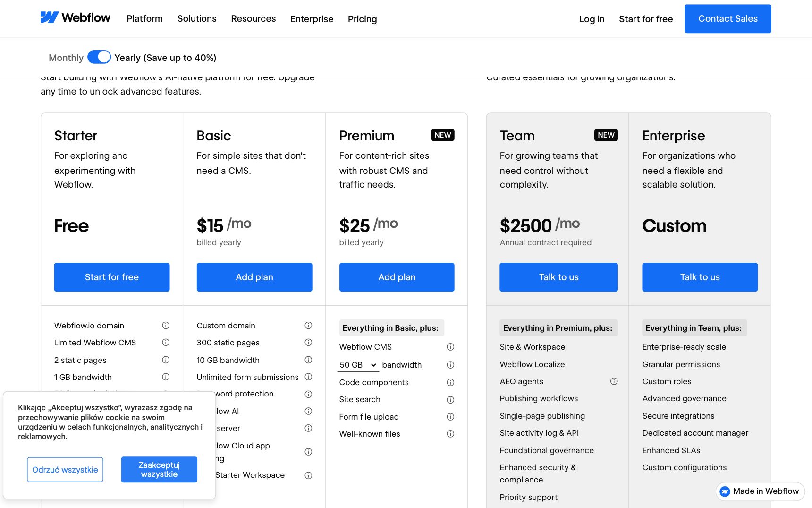
Task: View info icon for Site search
Action: pyautogui.click(x=450, y=400)
